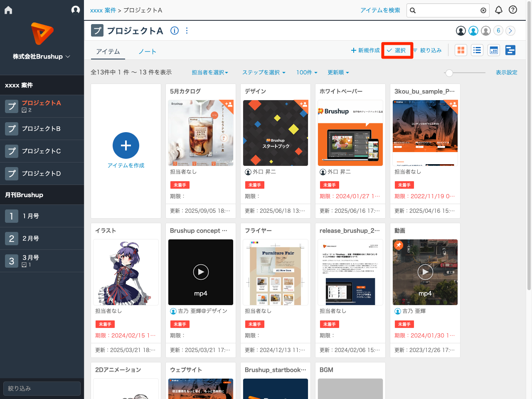The image size is (532, 399).
Task: Open the ステップを選択 dropdown
Action: [x=264, y=72]
